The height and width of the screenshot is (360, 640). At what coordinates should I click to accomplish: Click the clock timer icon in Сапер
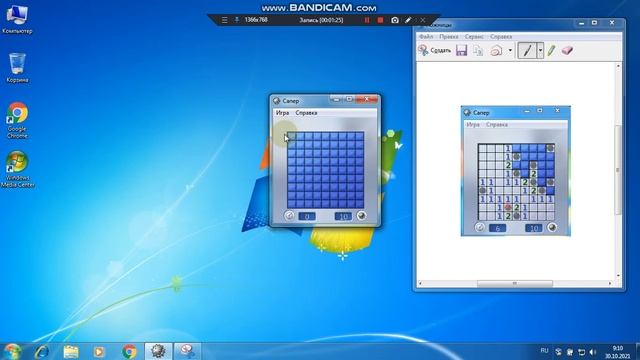point(289,216)
